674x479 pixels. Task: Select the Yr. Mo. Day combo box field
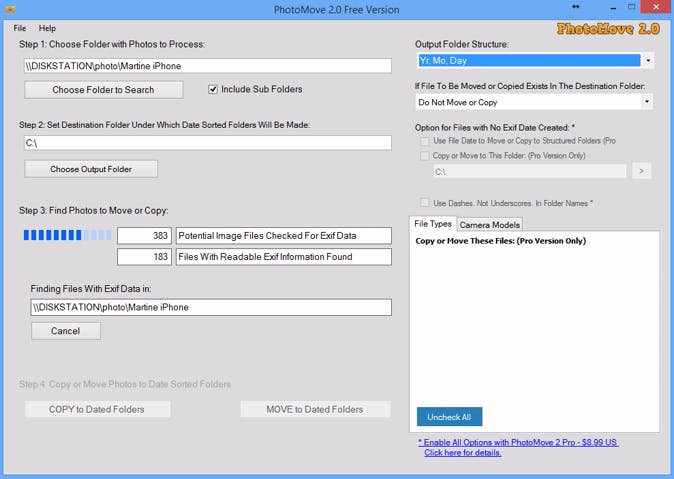coord(529,61)
